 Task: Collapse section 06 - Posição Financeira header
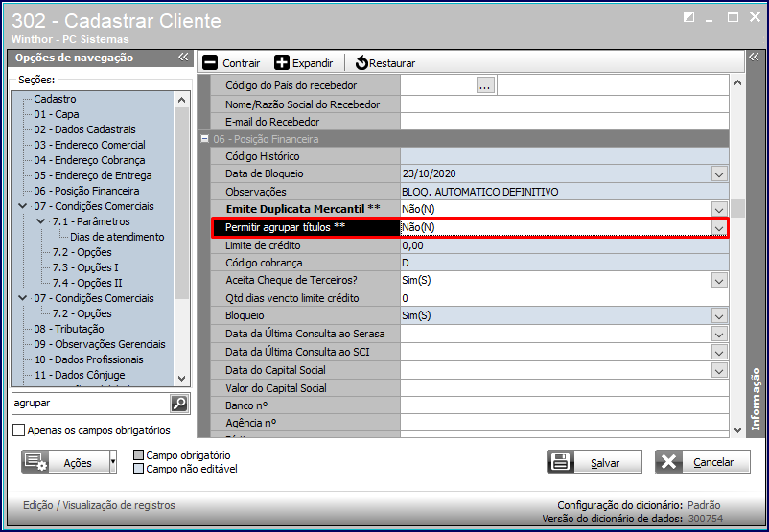click(204, 139)
